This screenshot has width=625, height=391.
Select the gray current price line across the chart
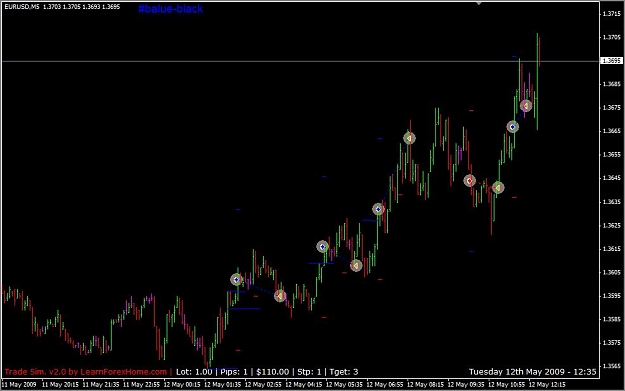click(x=301, y=61)
